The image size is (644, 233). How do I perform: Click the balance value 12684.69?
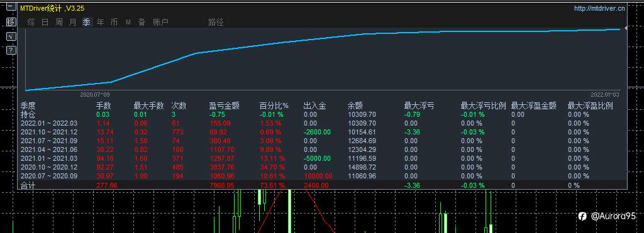click(x=362, y=141)
